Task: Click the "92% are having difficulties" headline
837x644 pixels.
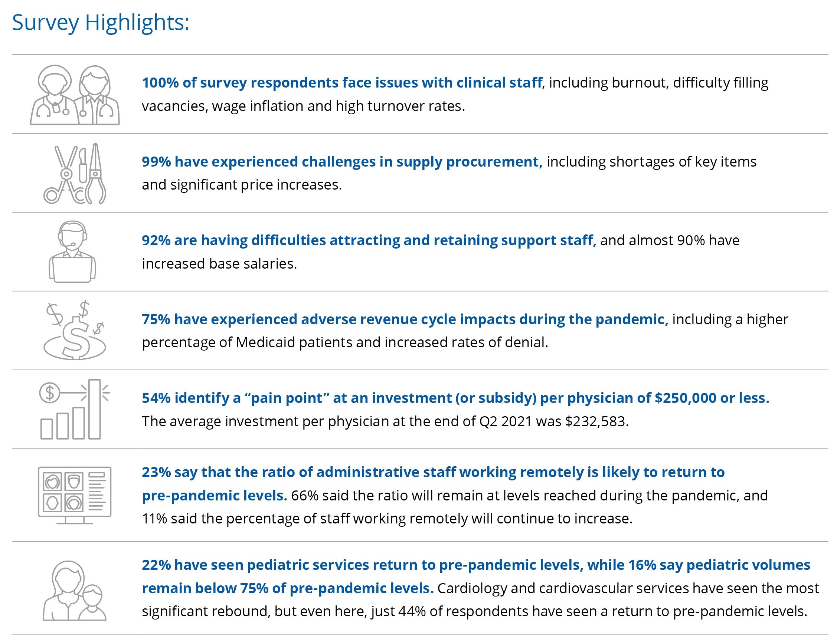Action: 369,240
